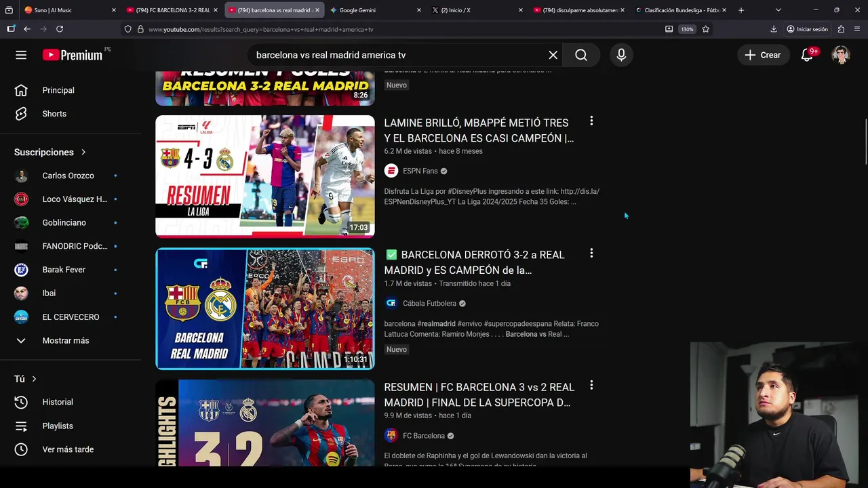Click the Barcelona 3-2 Real Madrid 8:26 thumbnail
Screen dimensions: 868x488
pos(264,88)
